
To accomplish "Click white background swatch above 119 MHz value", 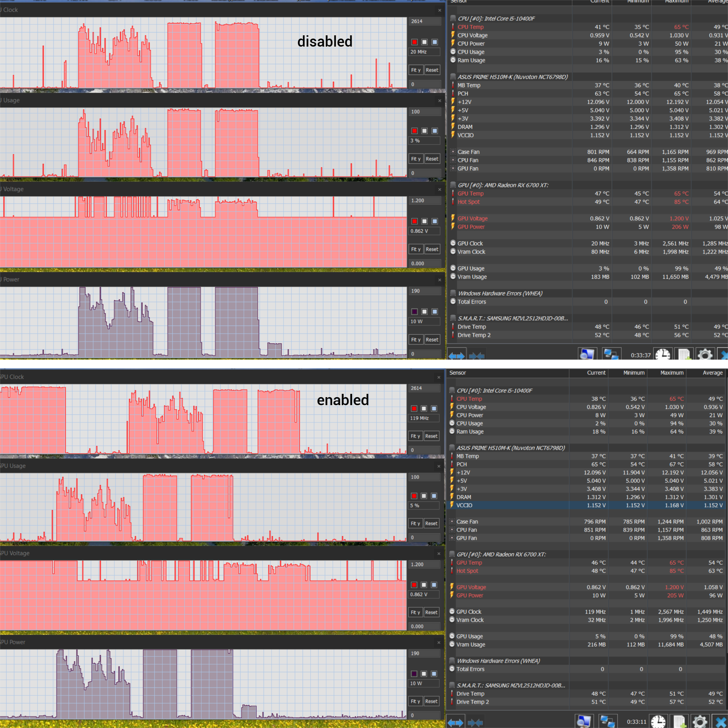I will (424, 408).
